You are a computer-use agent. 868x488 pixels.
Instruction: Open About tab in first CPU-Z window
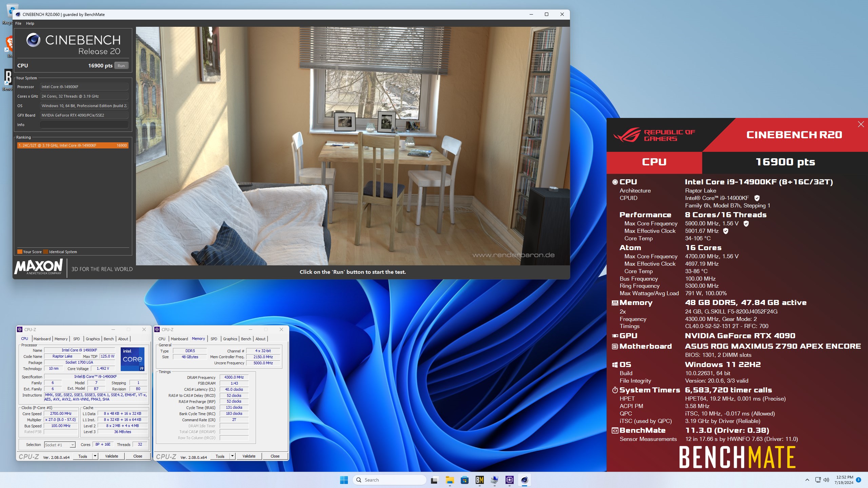tap(123, 339)
